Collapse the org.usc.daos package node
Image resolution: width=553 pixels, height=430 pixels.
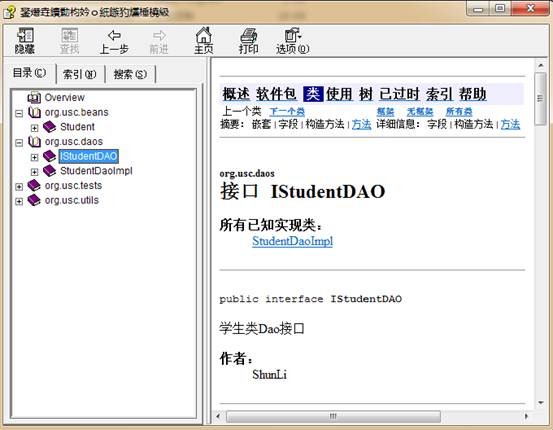[x=19, y=143]
